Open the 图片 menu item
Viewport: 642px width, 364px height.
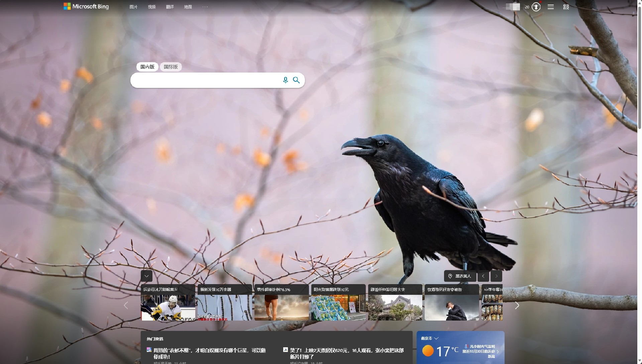click(133, 7)
